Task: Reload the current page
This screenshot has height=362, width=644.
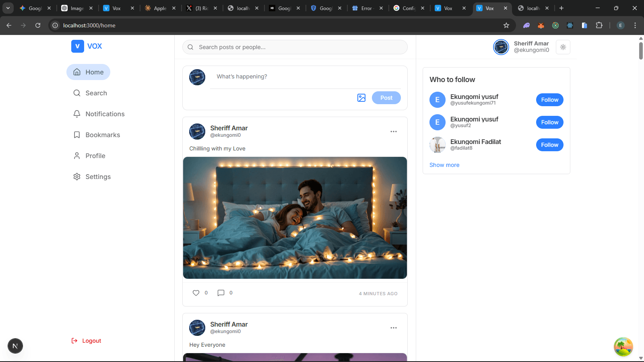Action: pyautogui.click(x=38, y=25)
